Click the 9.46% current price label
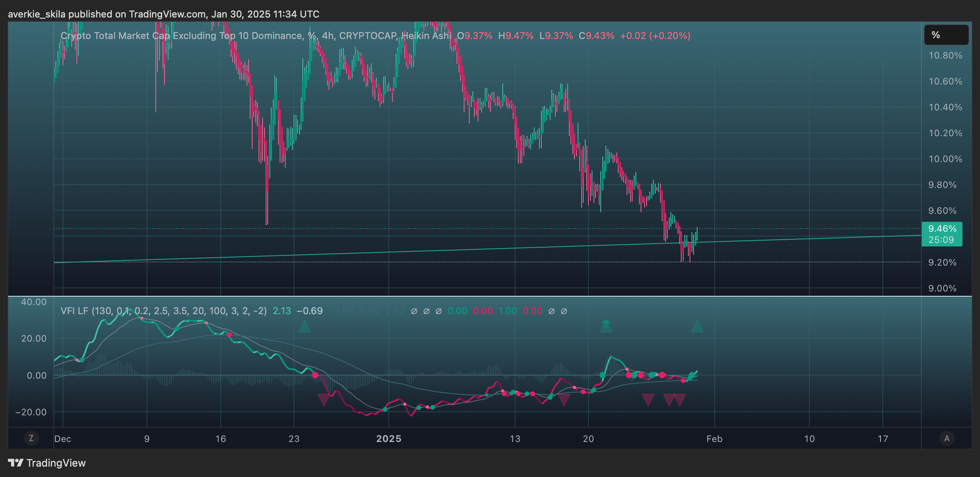 pyautogui.click(x=942, y=229)
